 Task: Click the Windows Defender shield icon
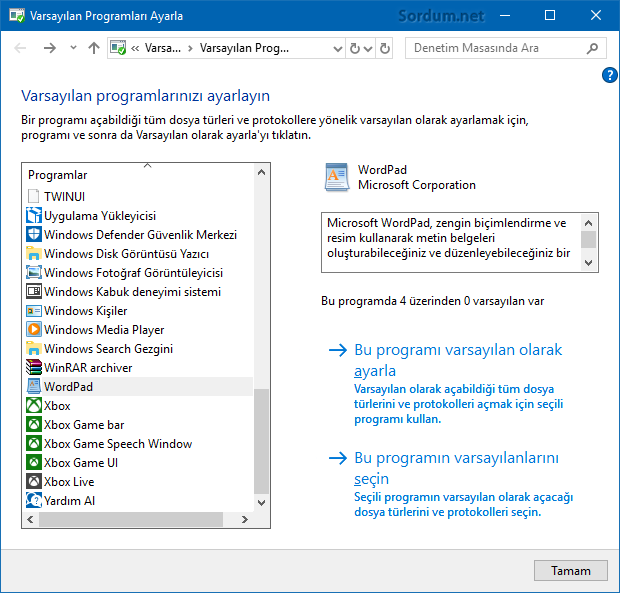34,234
